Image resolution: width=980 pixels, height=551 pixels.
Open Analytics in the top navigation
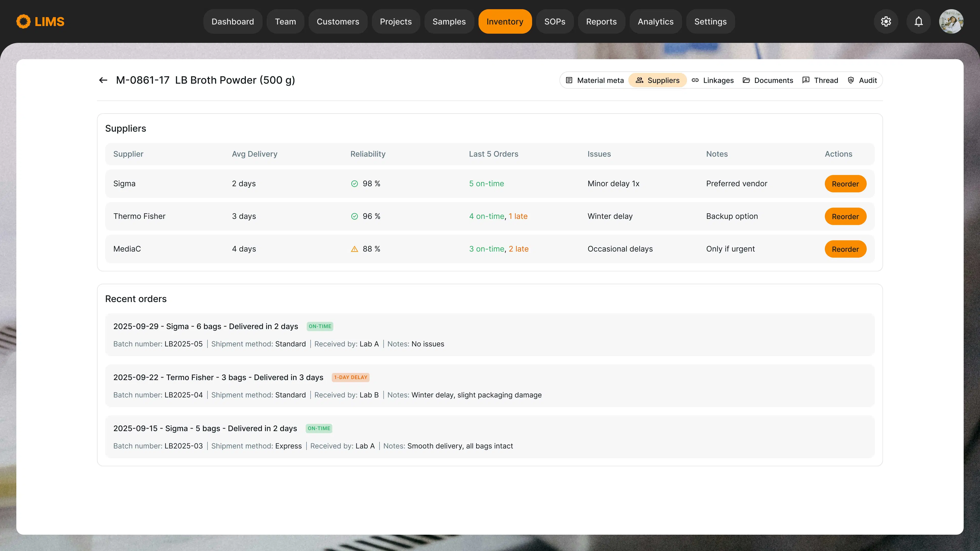coord(655,22)
